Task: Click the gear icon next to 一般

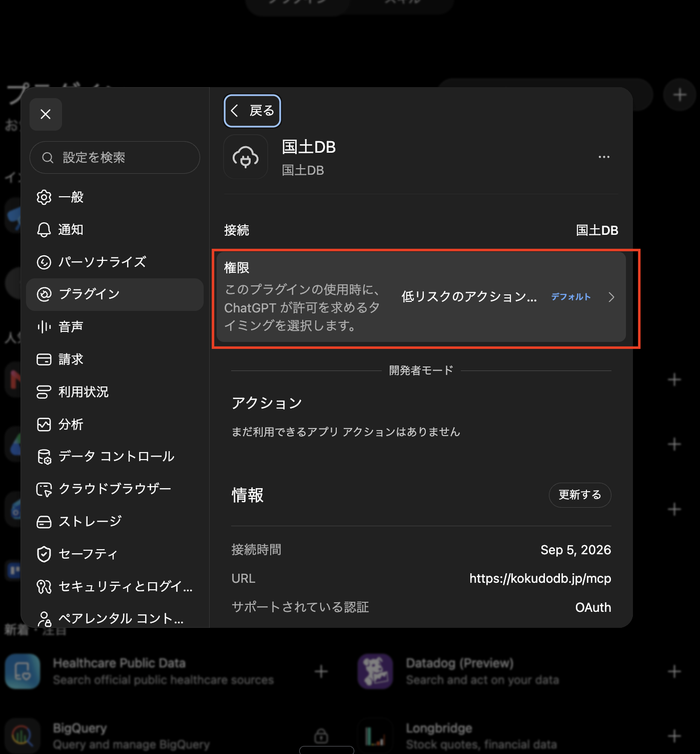Action: (44, 197)
